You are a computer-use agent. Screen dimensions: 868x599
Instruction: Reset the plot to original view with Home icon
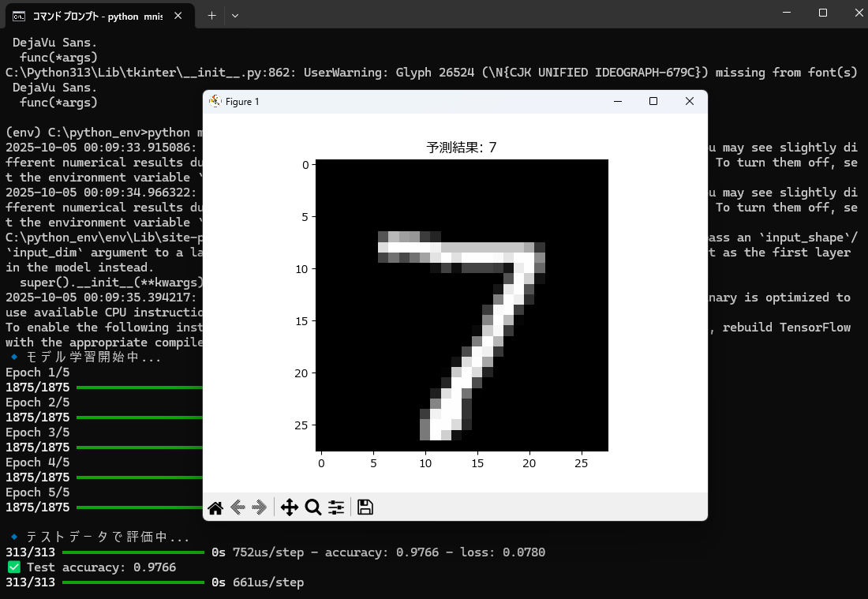[215, 507]
